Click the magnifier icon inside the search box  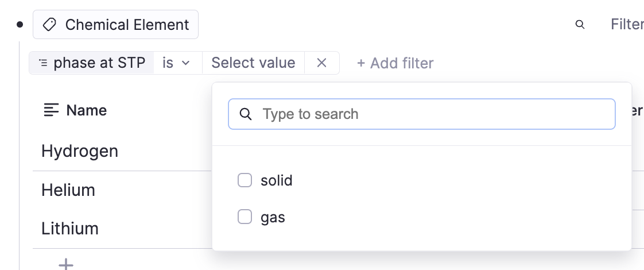click(246, 114)
